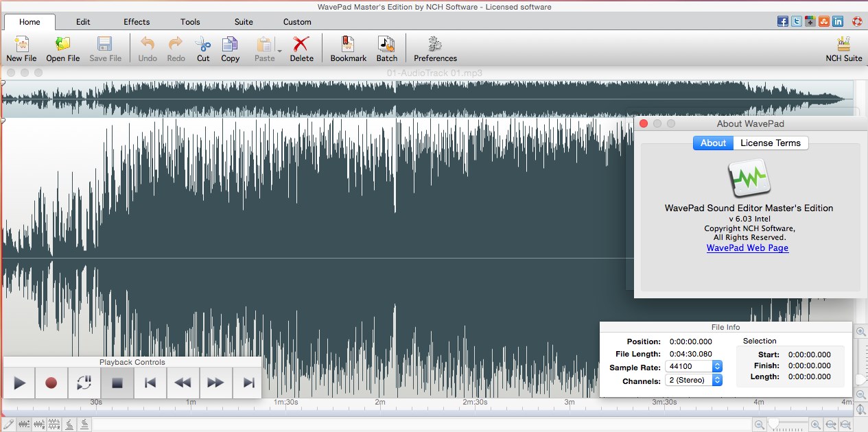The height and width of the screenshot is (432, 868).
Task: Open the Batch converter
Action: [387, 50]
